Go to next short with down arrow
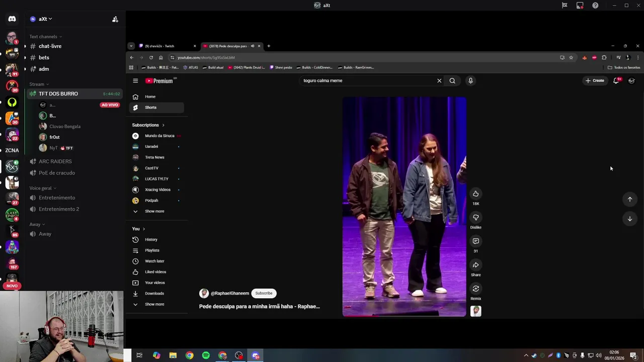 pos(629,219)
